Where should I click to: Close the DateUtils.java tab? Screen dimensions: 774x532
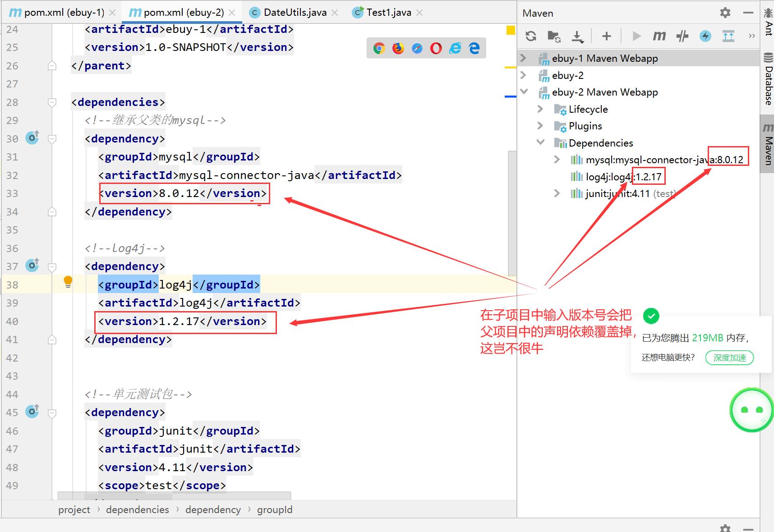(x=335, y=13)
